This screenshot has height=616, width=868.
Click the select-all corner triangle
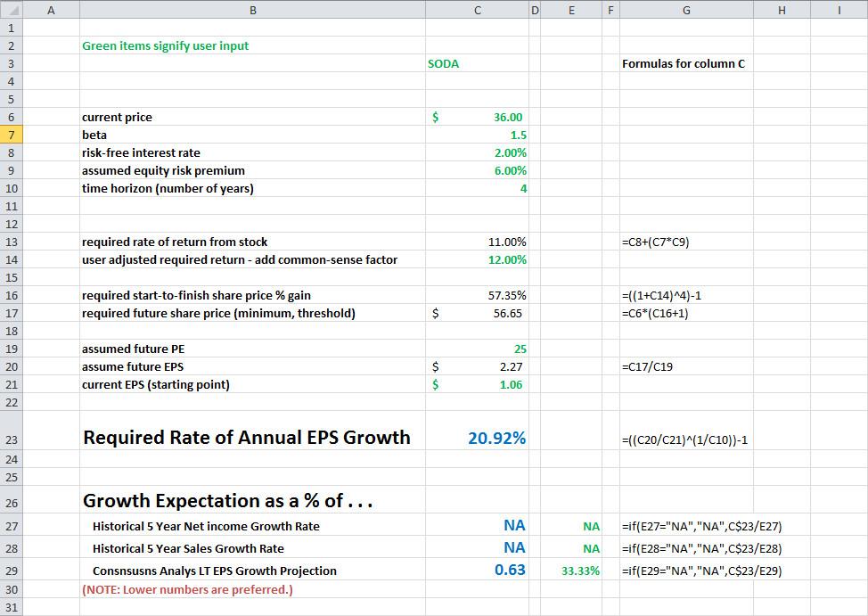[11, 10]
